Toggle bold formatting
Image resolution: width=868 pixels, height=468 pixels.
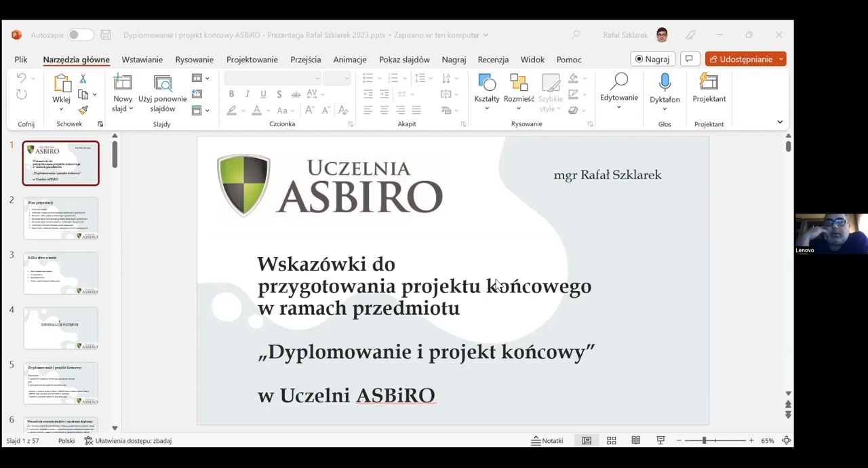(231, 94)
